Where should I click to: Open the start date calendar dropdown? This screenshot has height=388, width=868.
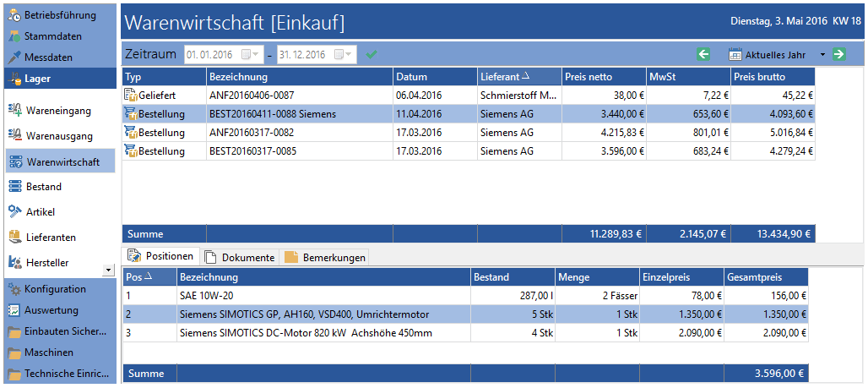click(x=251, y=54)
